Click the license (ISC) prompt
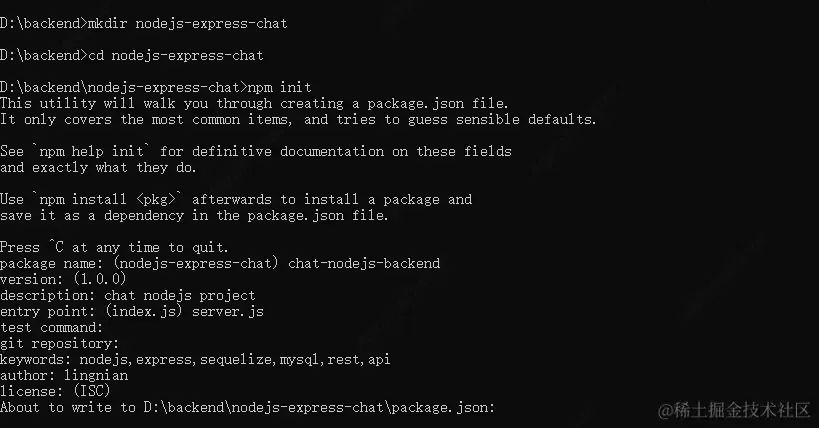 pyautogui.click(x=55, y=391)
